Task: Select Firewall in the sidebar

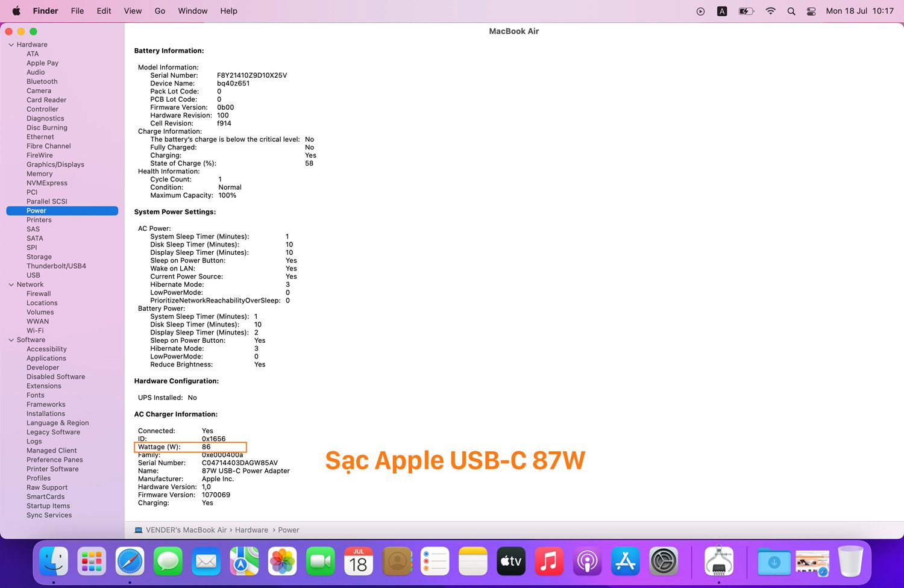Action: point(39,294)
